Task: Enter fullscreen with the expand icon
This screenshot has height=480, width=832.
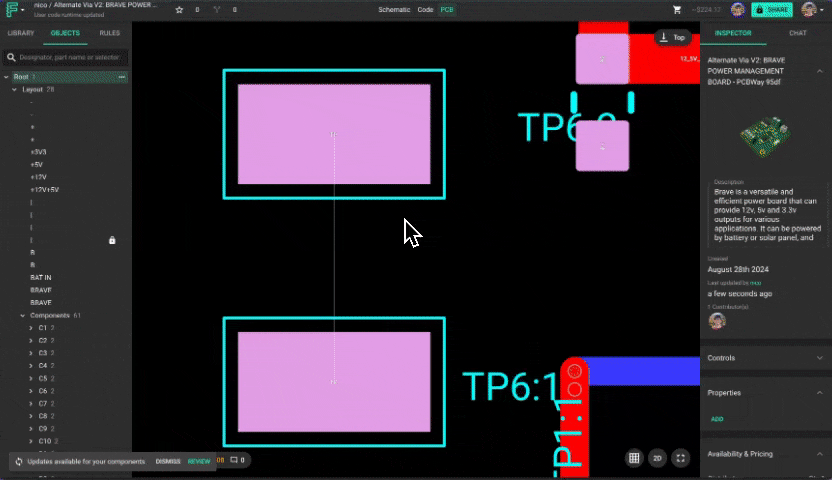Action: coord(680,458)
